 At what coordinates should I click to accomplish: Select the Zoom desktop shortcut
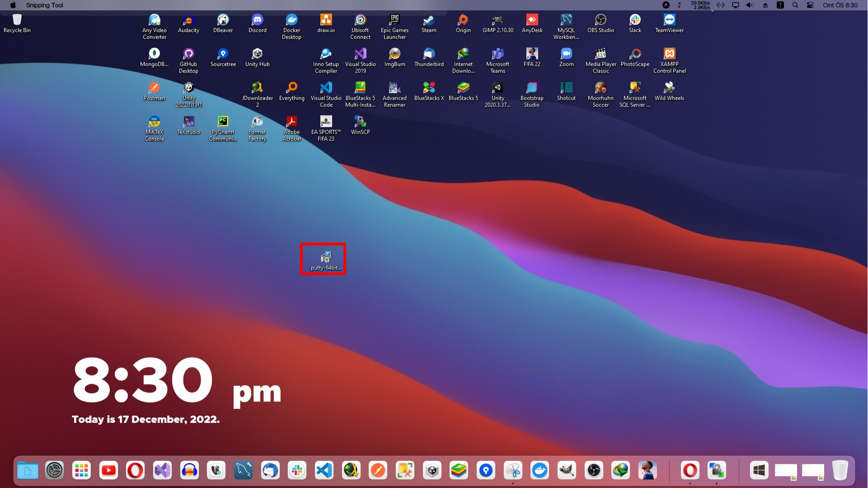pyautogui.click(x=566, y=58)
